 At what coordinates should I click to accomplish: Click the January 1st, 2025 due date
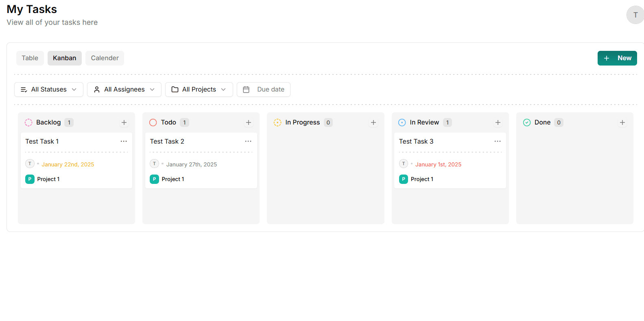click(x=438, y=164)
